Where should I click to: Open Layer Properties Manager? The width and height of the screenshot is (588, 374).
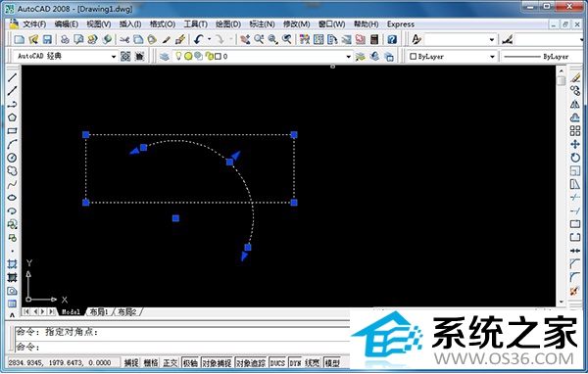(x=164, y=56)
